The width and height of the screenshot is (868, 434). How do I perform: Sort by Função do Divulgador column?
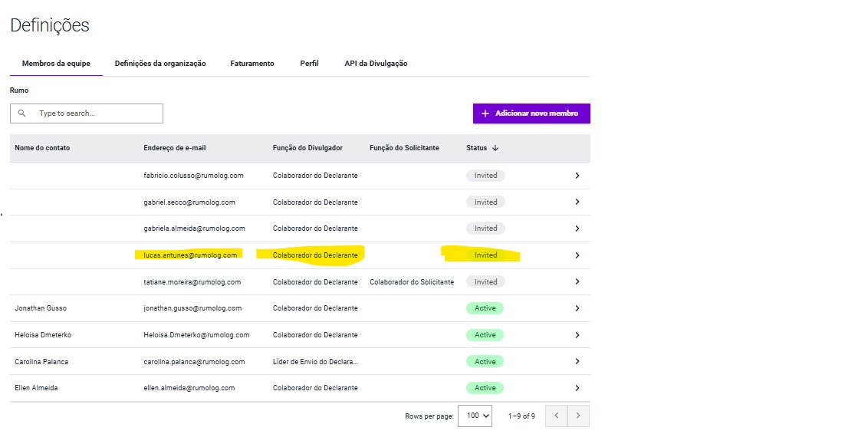pos(307,148)
